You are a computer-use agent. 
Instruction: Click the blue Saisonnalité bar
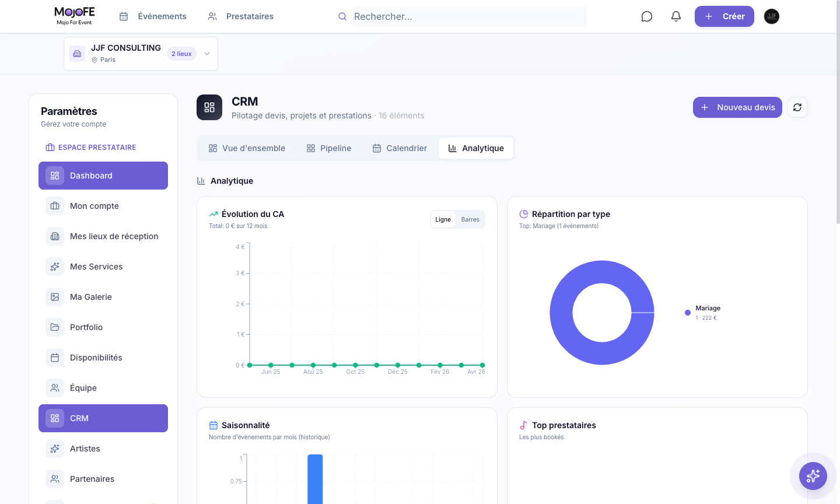pos(315,479)
